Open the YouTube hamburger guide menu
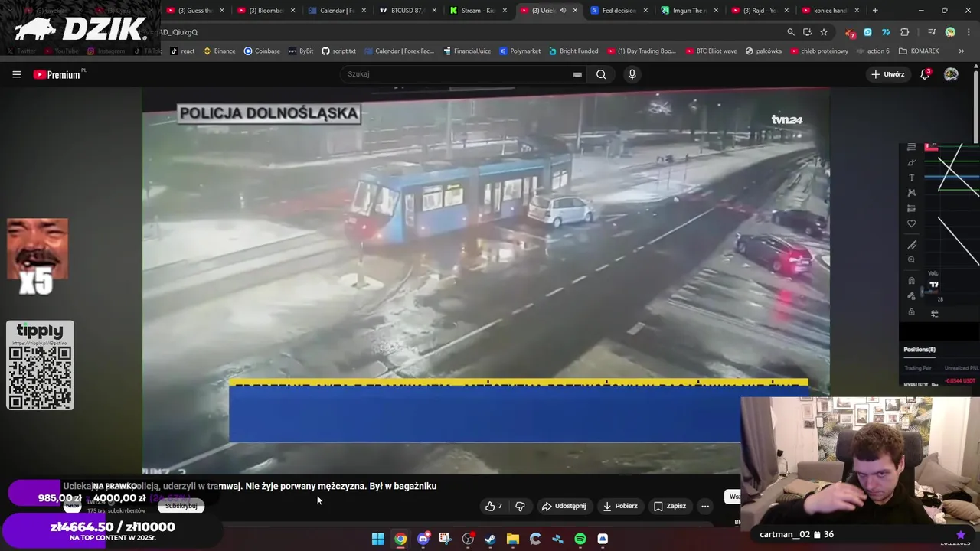Viewport: 980px width, 551px height. (16, 74)
